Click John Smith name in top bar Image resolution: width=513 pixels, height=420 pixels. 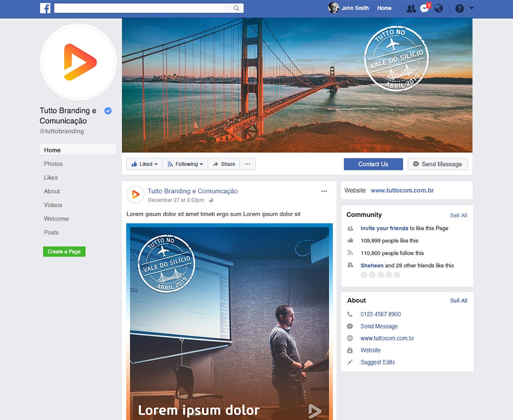[355, 8]
